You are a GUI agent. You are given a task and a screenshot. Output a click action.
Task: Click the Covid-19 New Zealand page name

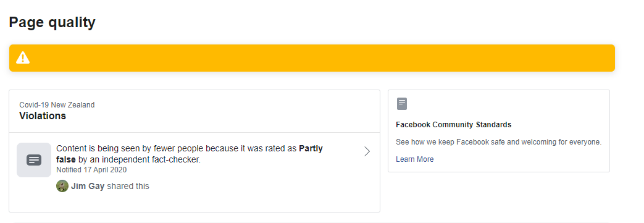57,105
